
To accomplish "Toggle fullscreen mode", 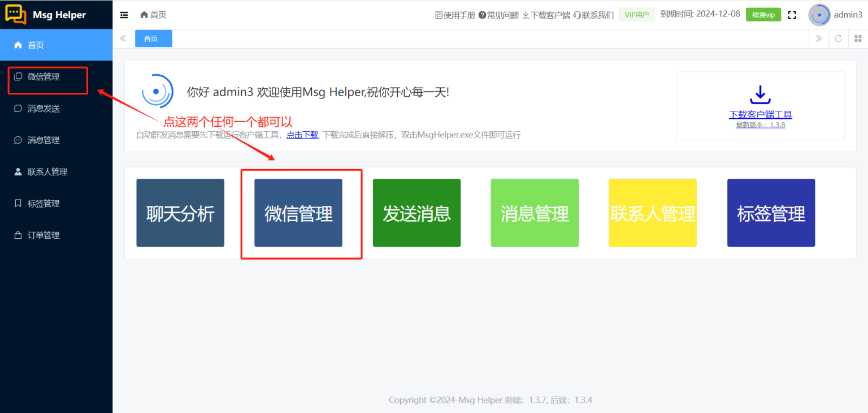I will point(792,15).
